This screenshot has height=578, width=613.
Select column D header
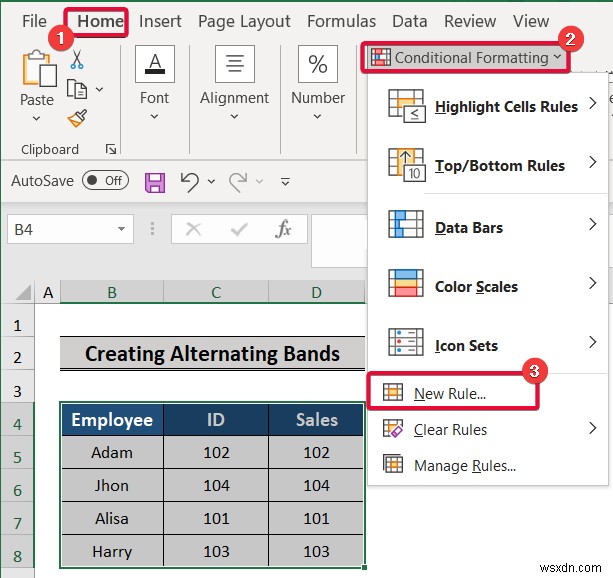tap(317, 292)
